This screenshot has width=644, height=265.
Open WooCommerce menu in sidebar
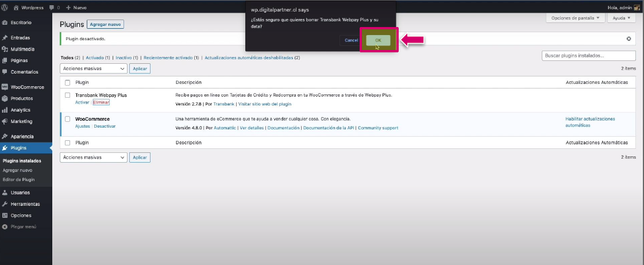click(26, 87)
